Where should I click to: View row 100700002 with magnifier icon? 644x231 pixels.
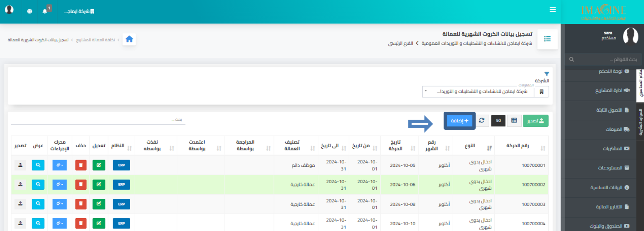(38, 185)
